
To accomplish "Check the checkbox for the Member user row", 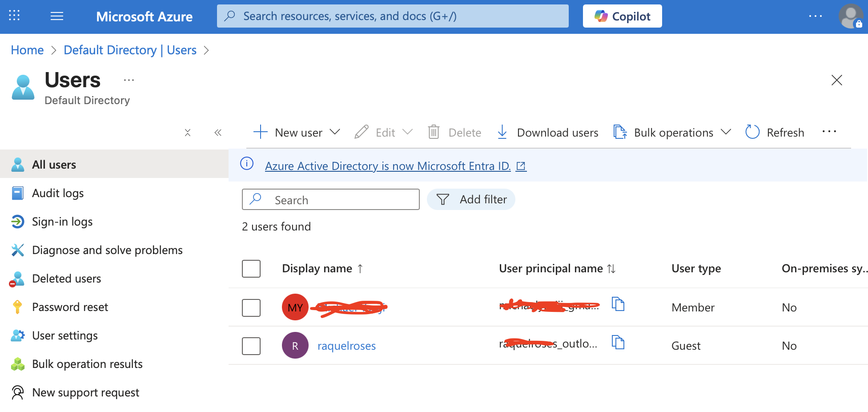I will click(x=251, y=307).
